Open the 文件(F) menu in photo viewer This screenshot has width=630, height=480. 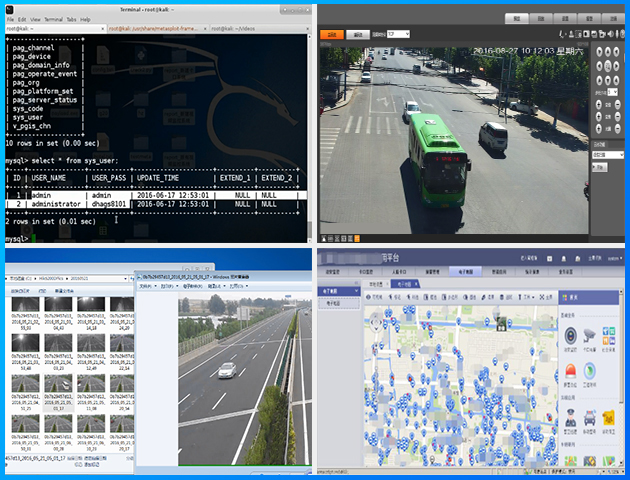point(147,286)
